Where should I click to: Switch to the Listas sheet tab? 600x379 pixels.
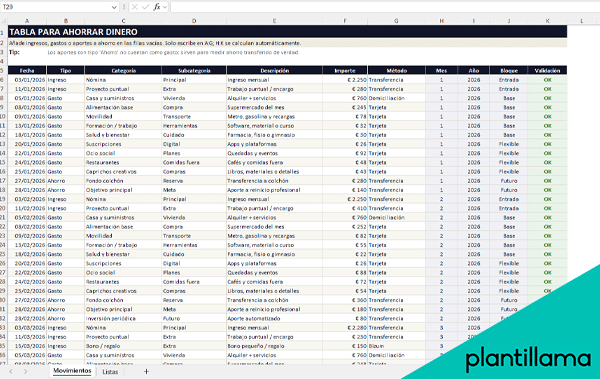[x=110, y=371]
